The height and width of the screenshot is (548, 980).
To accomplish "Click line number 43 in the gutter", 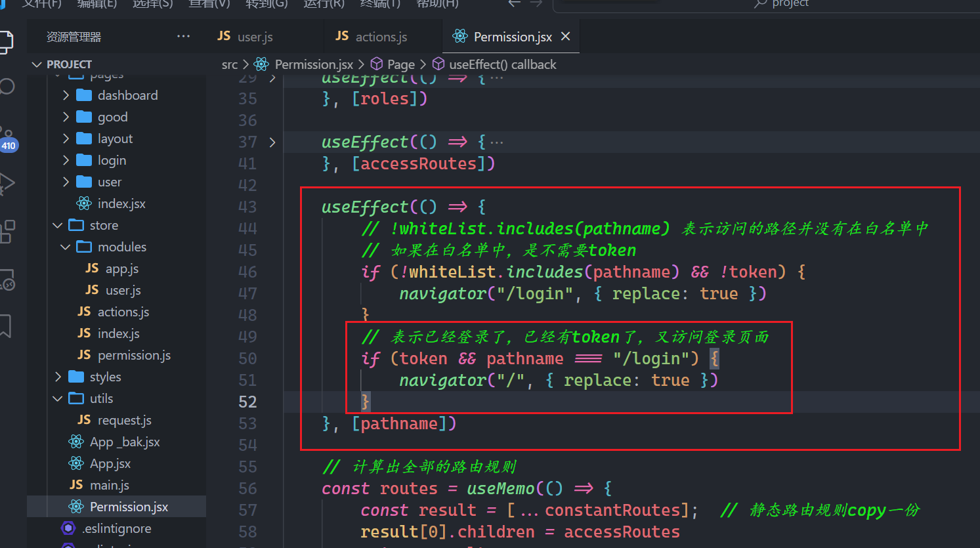I will [x=247, y=207].
